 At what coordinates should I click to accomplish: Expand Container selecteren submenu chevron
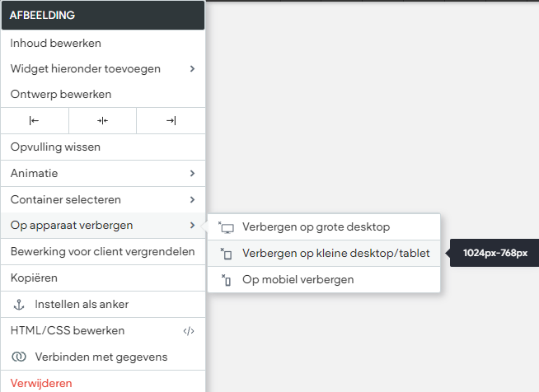tap(193, 199)
